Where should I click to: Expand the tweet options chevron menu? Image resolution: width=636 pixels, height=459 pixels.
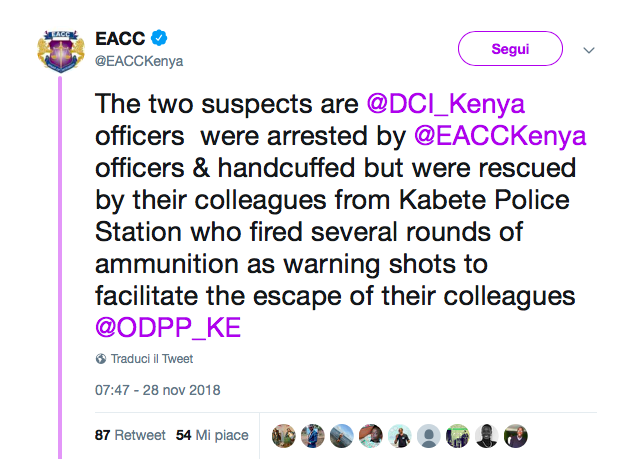(x=589, y=50)
